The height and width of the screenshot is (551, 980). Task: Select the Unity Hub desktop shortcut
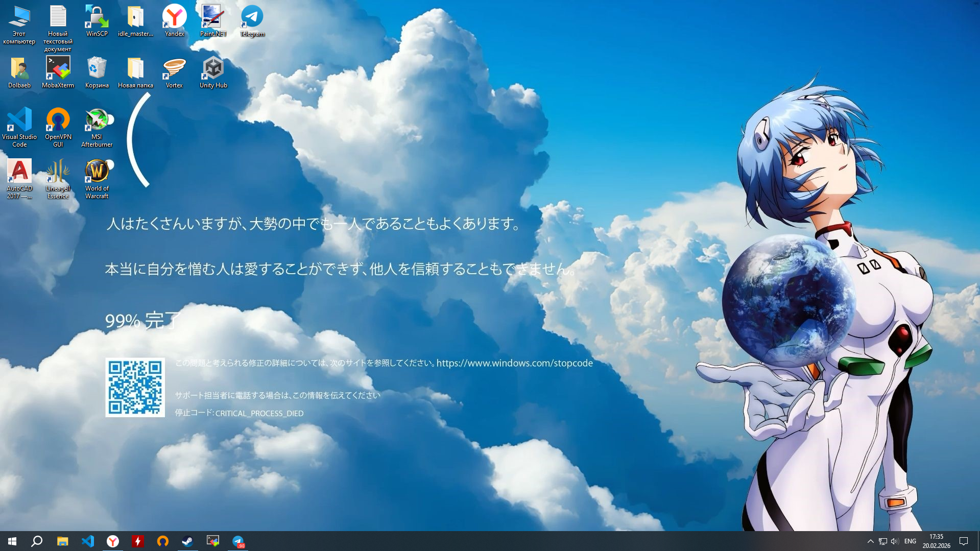click(x=213, y=73)
